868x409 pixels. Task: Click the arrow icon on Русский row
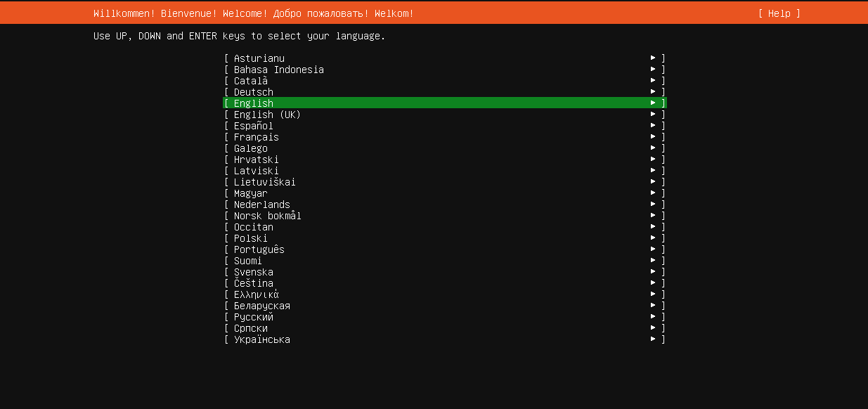tap(653, 317)
